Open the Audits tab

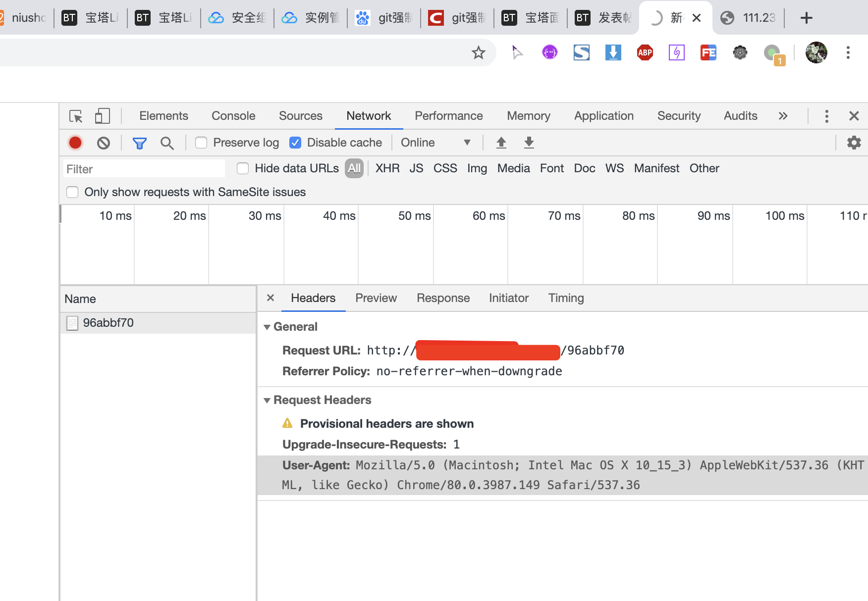click(741, 116)
